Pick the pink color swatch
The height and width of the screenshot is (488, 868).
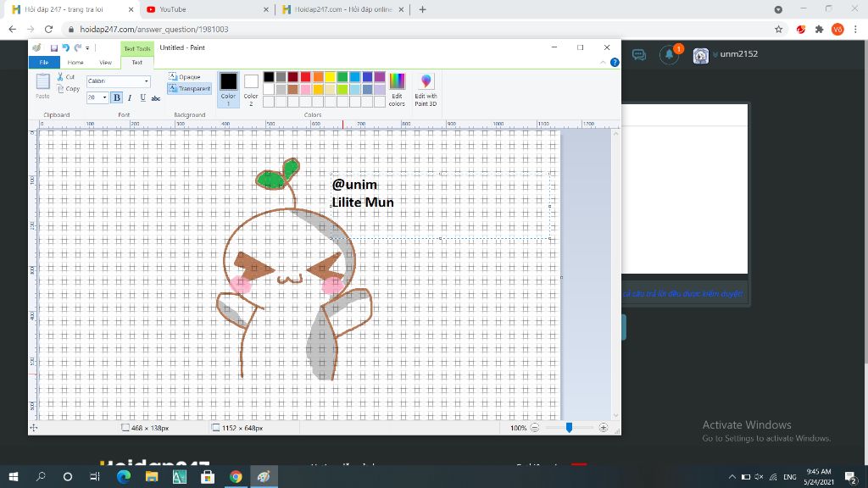[305, 89]
